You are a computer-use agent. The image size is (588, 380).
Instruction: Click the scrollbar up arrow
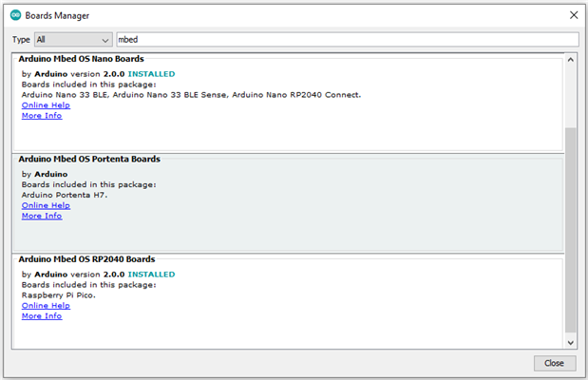[570, 60]
